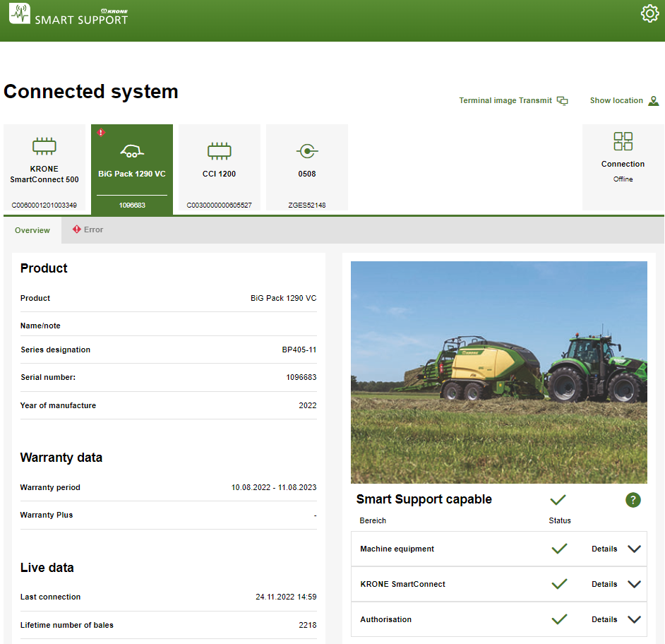Expand the KRONE SmartConnect details chevron
Viewport: 665px width, 644px height.
(x=634, y=584)
